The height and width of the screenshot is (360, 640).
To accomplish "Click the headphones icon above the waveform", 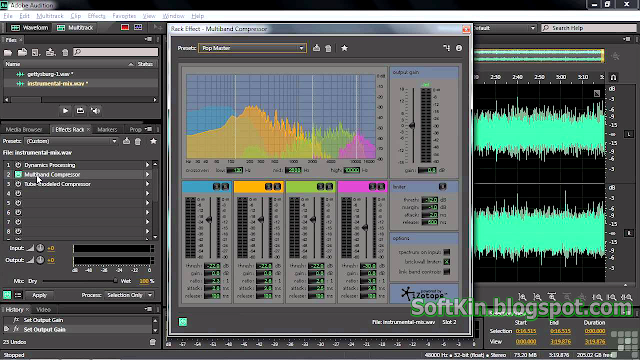I will coord(613,77).
